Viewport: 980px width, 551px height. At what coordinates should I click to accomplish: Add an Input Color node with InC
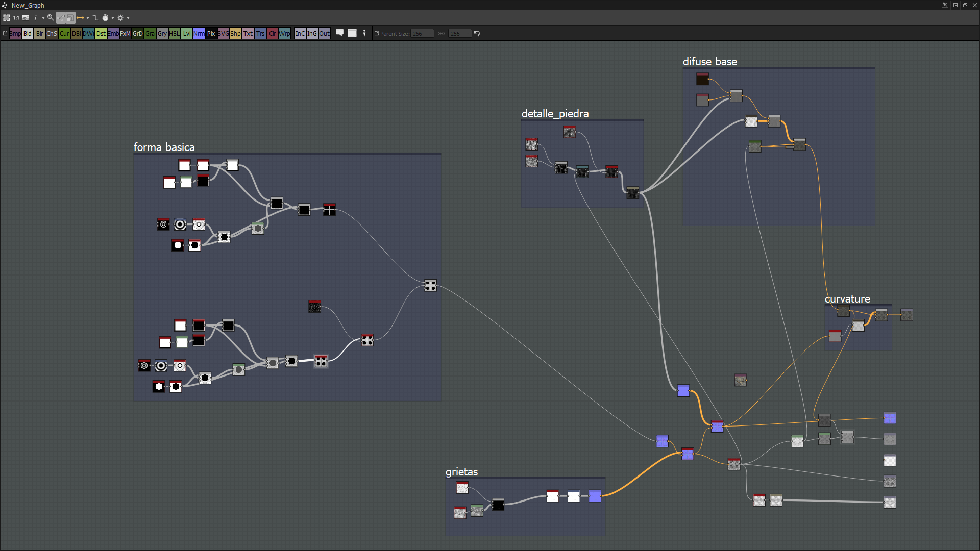[x=300, y=34]
